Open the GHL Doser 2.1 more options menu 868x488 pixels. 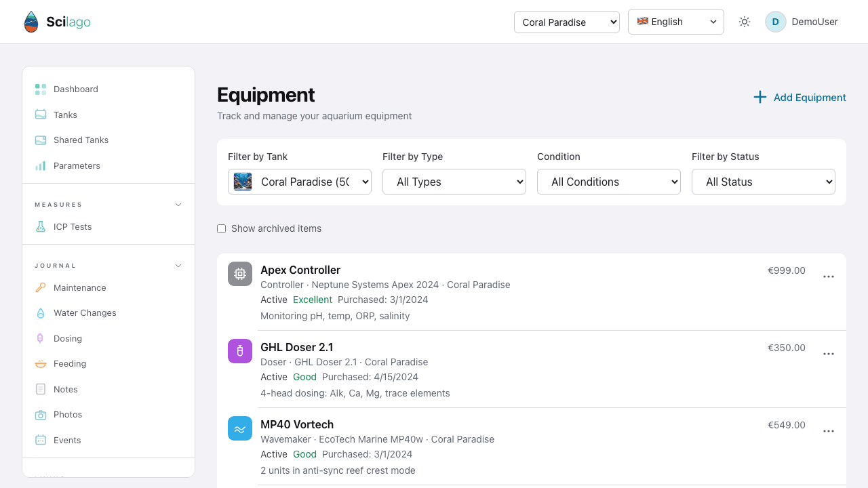click(829, 354)
